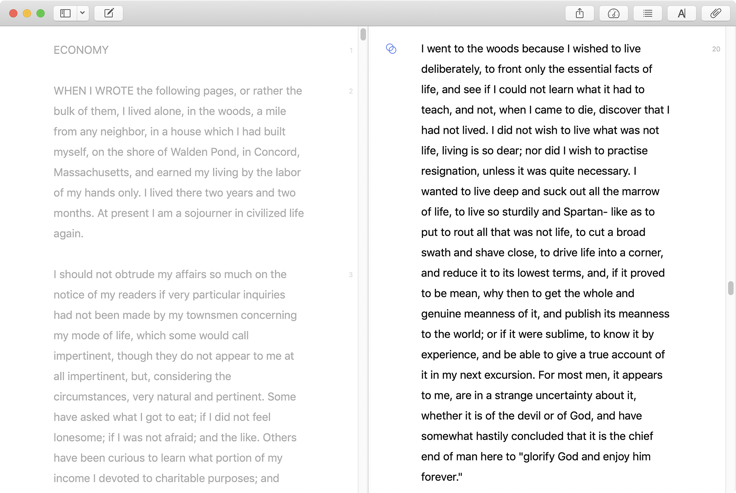The height and width of the screenshot is (493, 736).
Task: Click paragraph starting 'I went to the woods'
Action: click(x=545, y=262)
